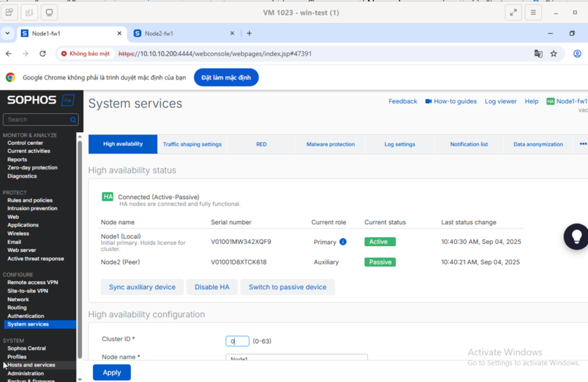Open the lightbulb help assistant icon
The width and height of the screenshot is (588, 382).
point(576,237)
